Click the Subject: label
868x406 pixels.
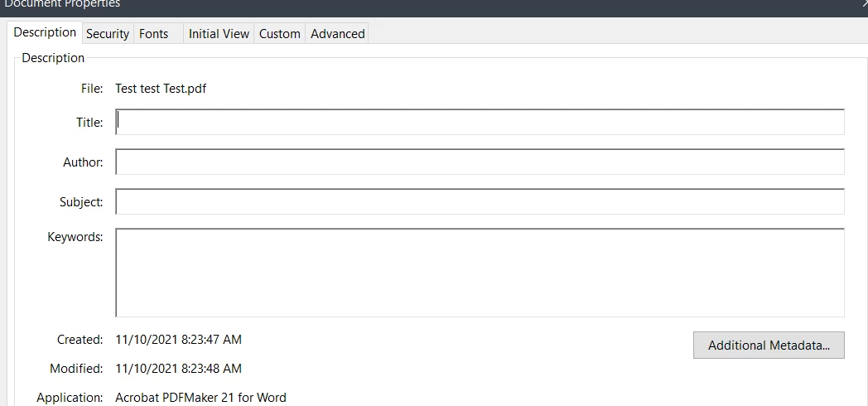81,202
